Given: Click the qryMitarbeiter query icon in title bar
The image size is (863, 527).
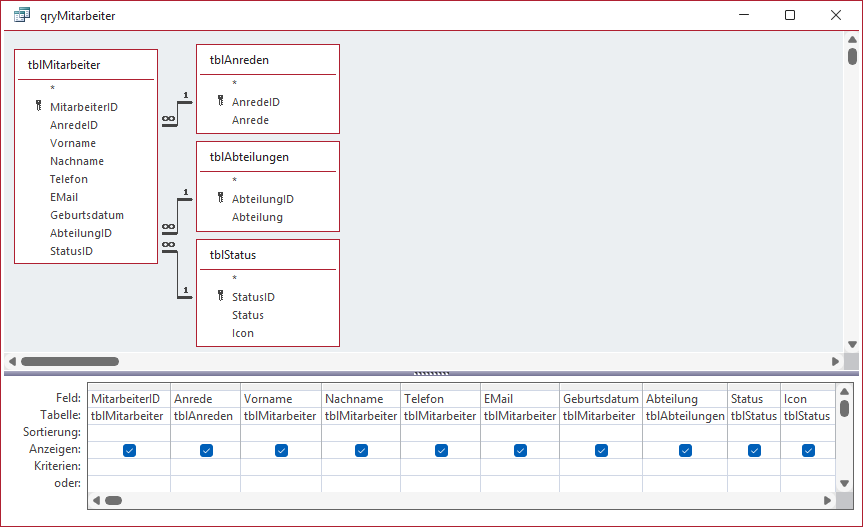Looking at the screenshot, I should coord(21,16).
